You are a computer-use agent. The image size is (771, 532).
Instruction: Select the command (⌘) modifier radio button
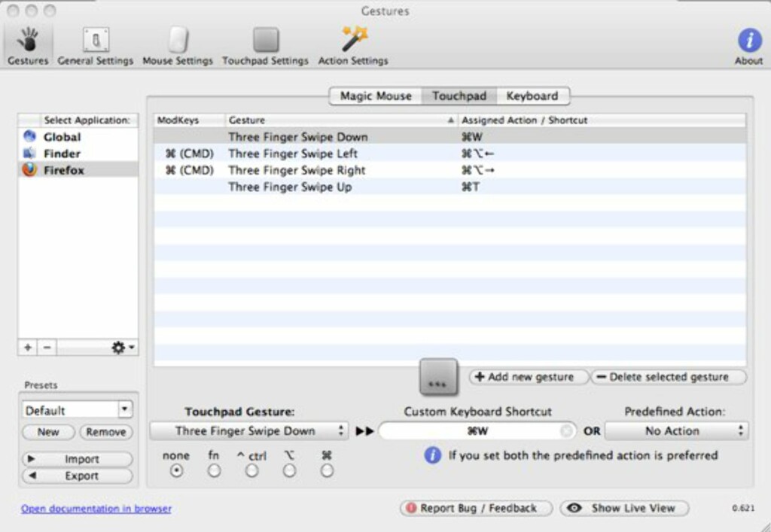coord(327,471)
